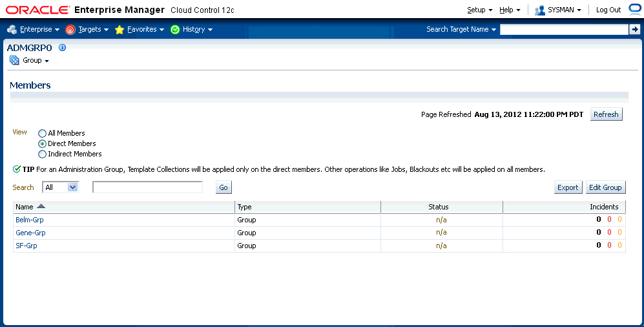
Task: Select the All Members radio button
Action: [42, 134]
